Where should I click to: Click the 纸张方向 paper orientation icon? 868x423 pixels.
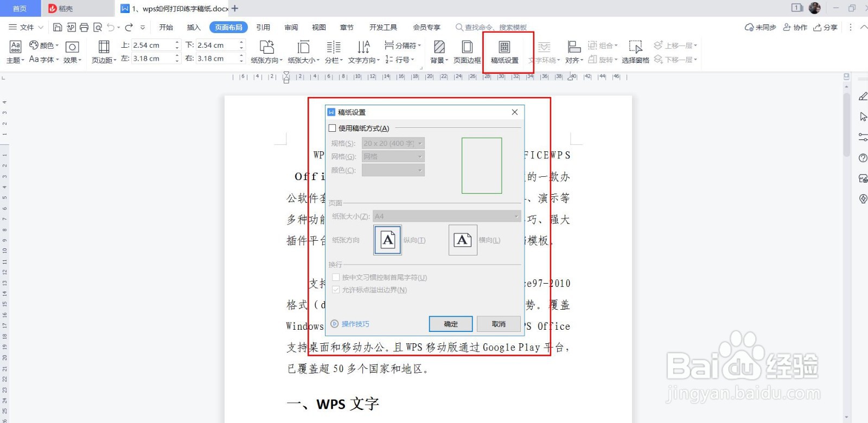266,47
